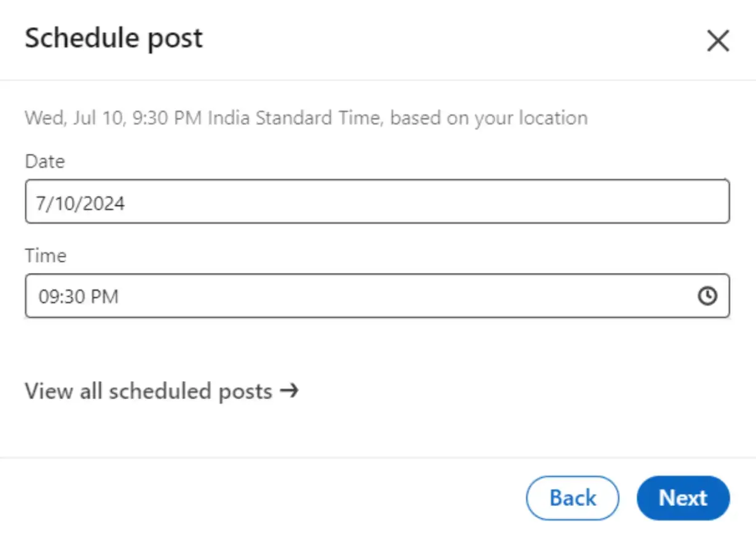Click the Schedule post dialog title
The width and height of the screenshot is (756, 533).
113,38
